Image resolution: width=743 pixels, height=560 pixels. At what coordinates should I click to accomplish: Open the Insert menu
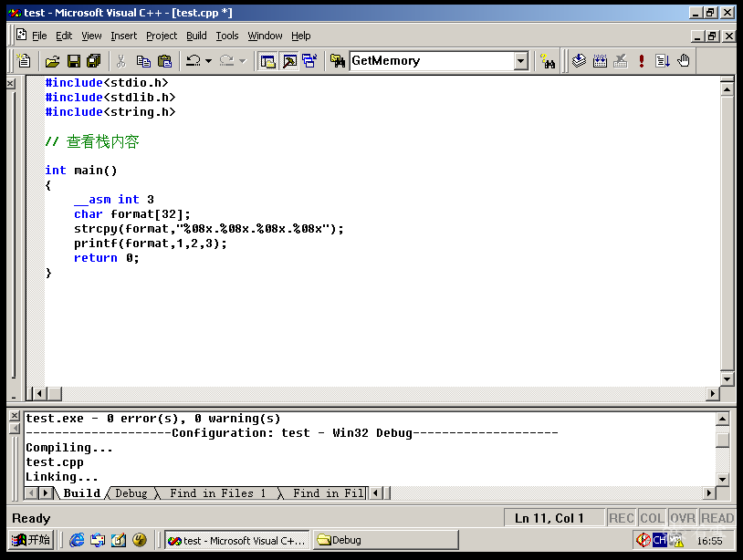click(123, 36)
